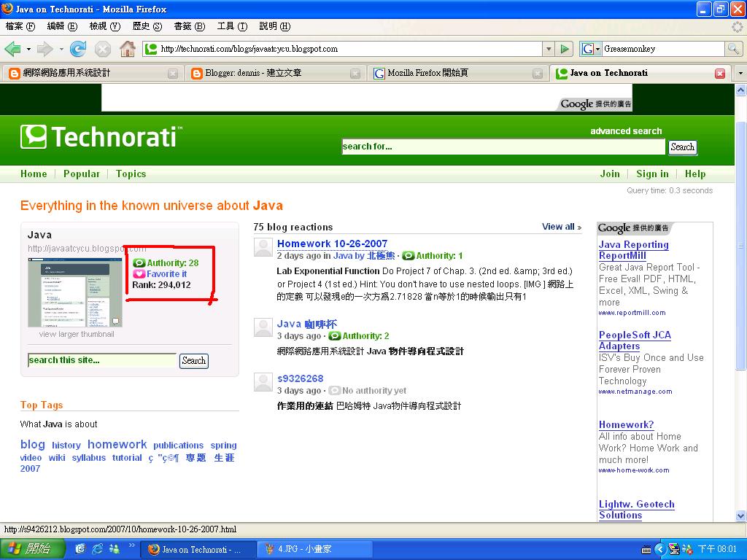The width and height of the screenshot is (747, 560).
Task: Open the 工具 (T) menu
Action: pyautogui.click(x=232, y=27)
